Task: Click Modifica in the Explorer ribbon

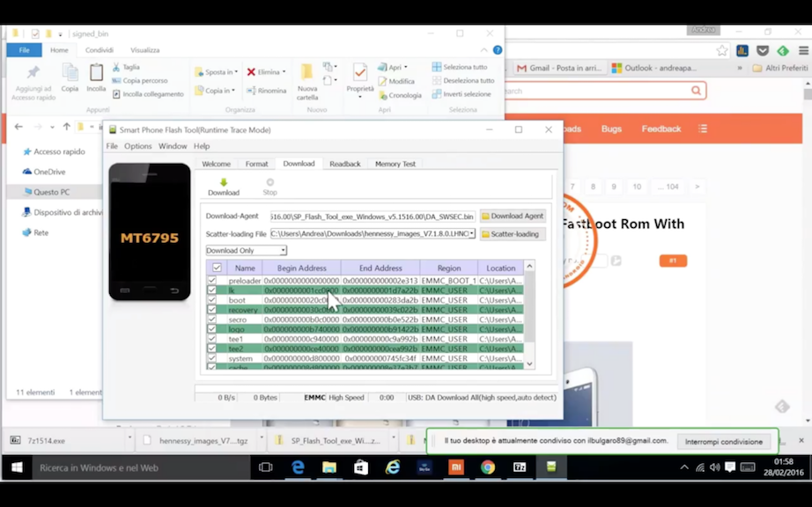Action: pyautogui.click(x=396, y=81)
